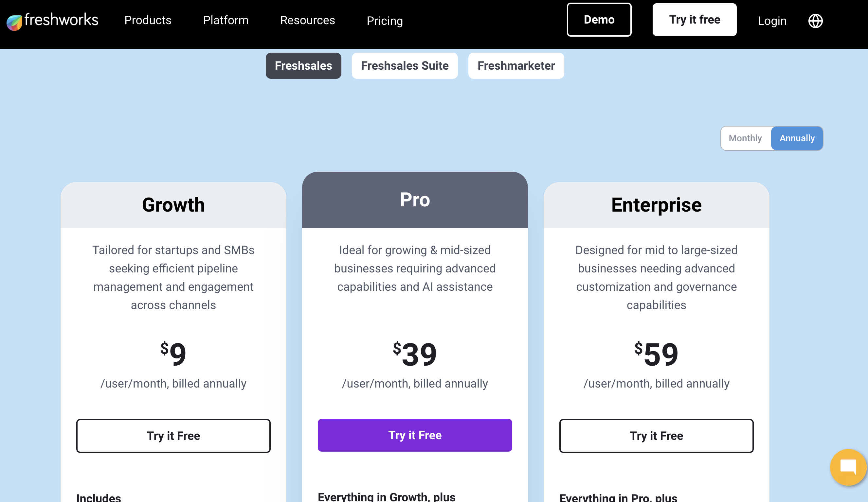Click the Growth plan heading
This screenshot has width=868, height=502.
173,205
